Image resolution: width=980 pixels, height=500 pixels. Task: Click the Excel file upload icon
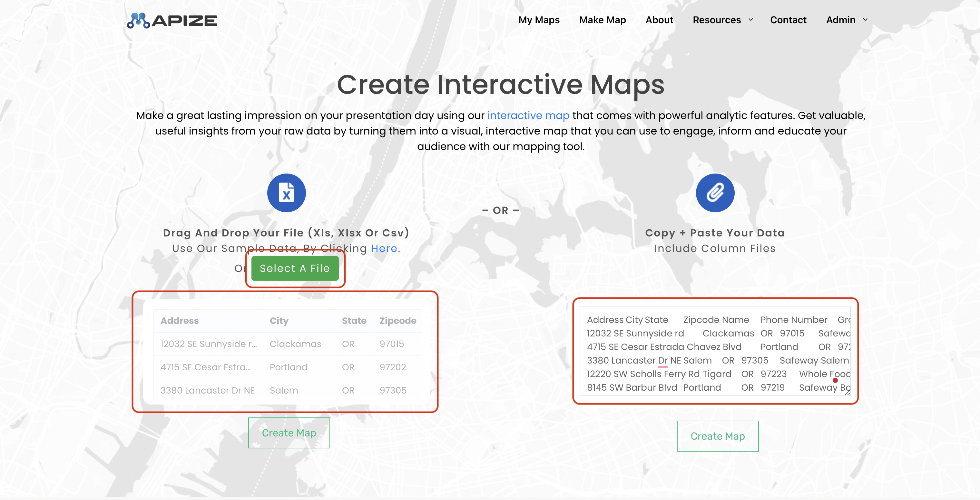coord(287,193)
